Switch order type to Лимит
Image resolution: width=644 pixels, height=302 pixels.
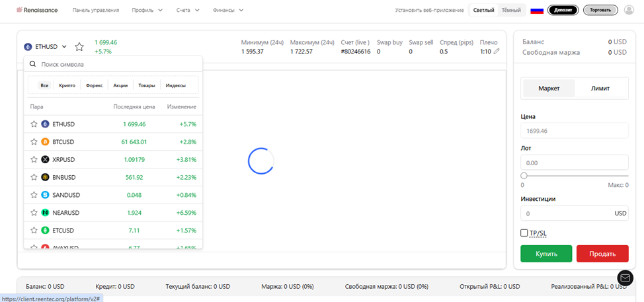[600, 88]
